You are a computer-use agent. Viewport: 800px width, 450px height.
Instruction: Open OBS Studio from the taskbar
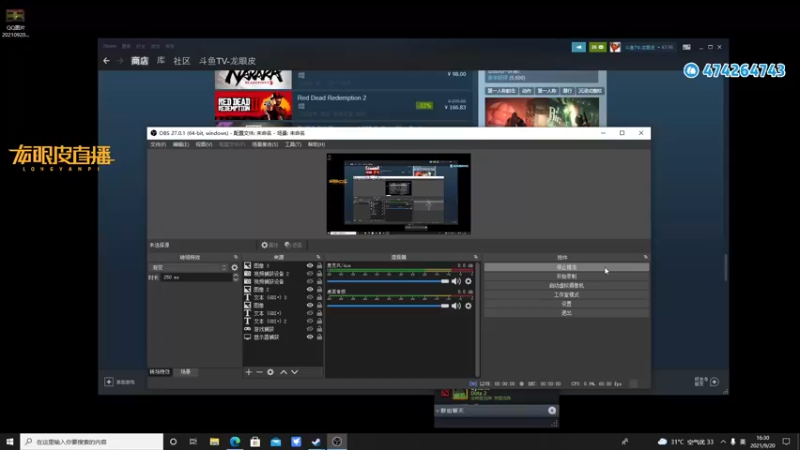tap(337, 442)
